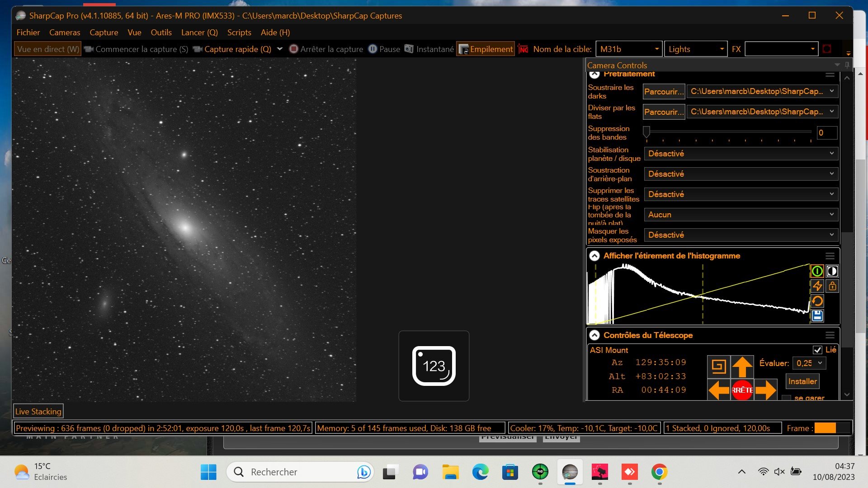Viewport: 868px width, 488px height.
Task: Open the Vue menu
Action: [x=134, y=33]
